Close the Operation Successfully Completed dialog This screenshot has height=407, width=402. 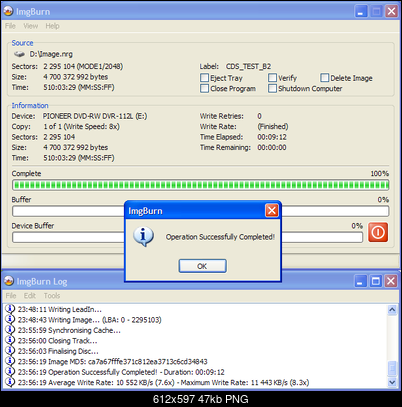click(272, 211)
